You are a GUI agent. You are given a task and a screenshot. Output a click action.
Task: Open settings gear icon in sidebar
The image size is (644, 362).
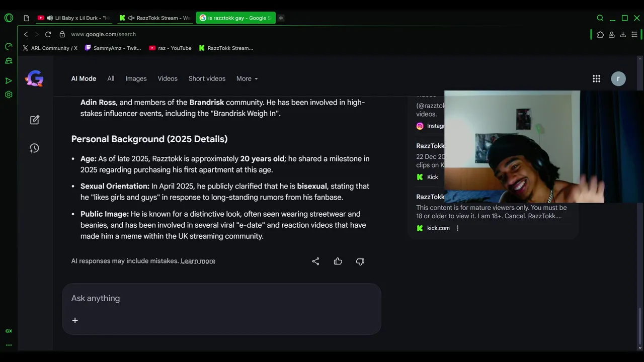[x=9, y=95]
